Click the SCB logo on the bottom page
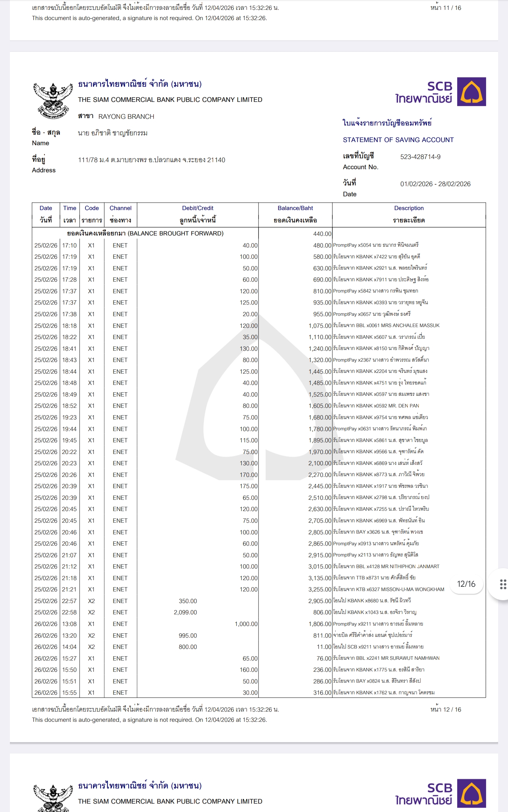Screen dimensions: 508x812 [x=471, y=793]
